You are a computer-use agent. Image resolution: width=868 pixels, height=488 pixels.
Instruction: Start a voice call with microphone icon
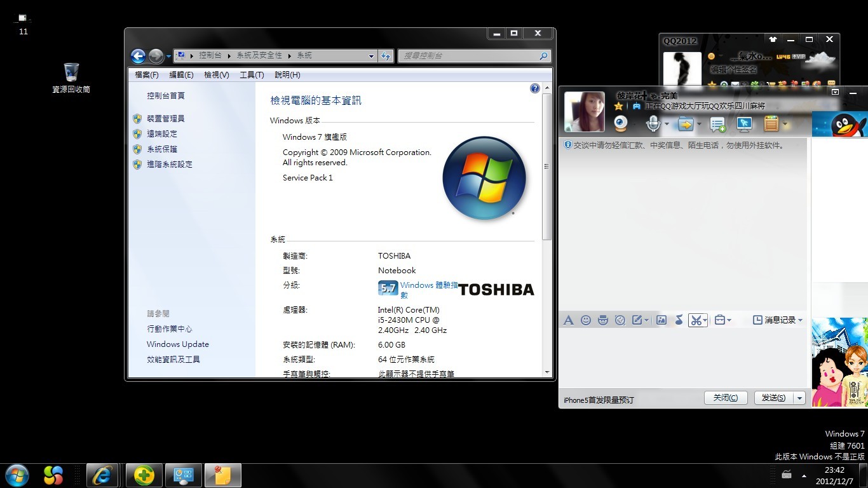[653, 123]
